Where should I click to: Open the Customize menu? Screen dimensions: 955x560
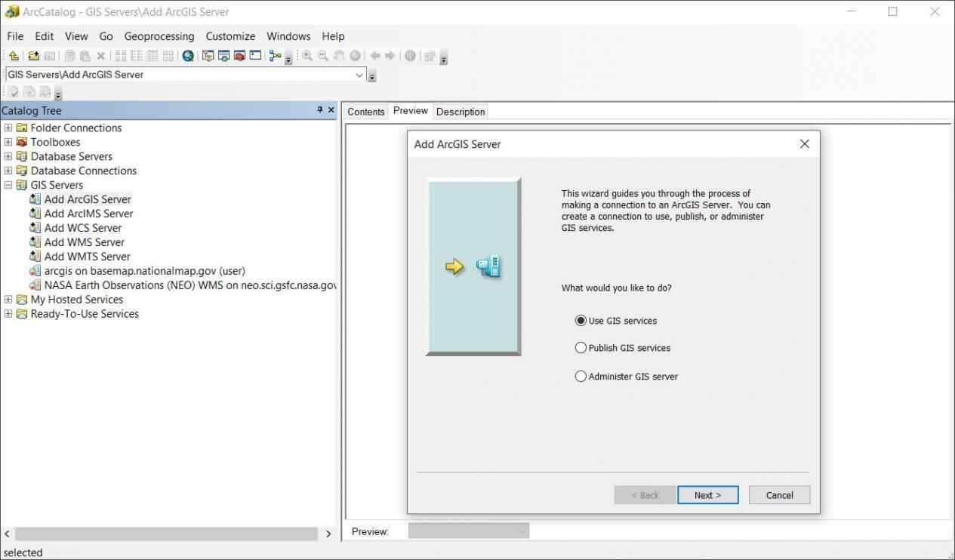[230, 36]
